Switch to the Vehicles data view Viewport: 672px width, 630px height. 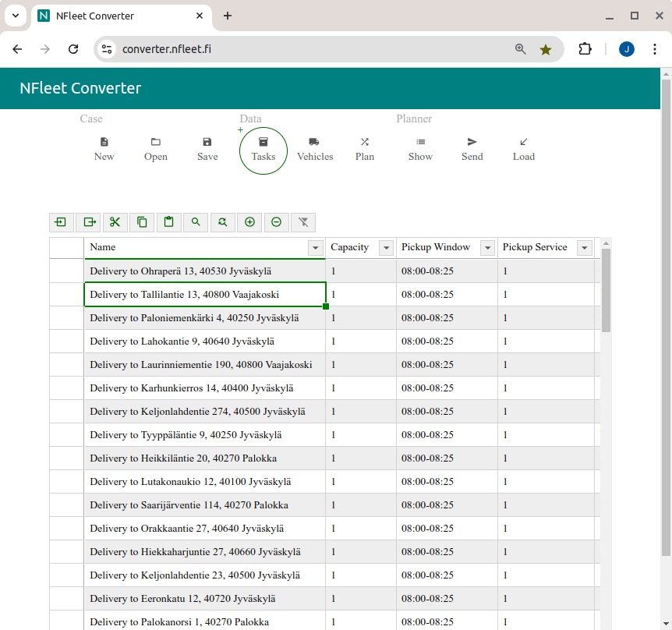[315, 150]
